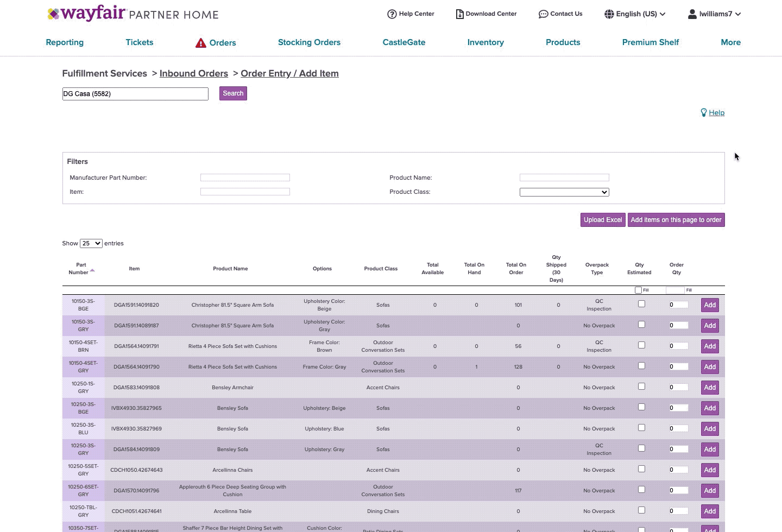Focus the Item filter field
782x532 pixels.
pyautogui.click(x=245, y=192)
